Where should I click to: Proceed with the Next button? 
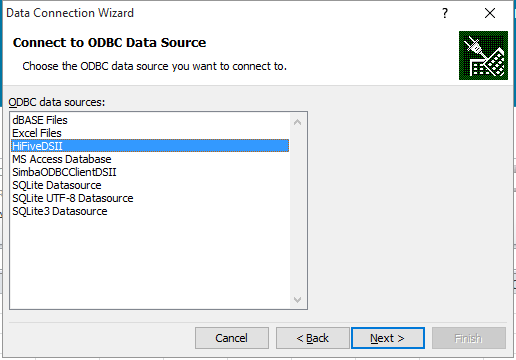coord(388,338)
